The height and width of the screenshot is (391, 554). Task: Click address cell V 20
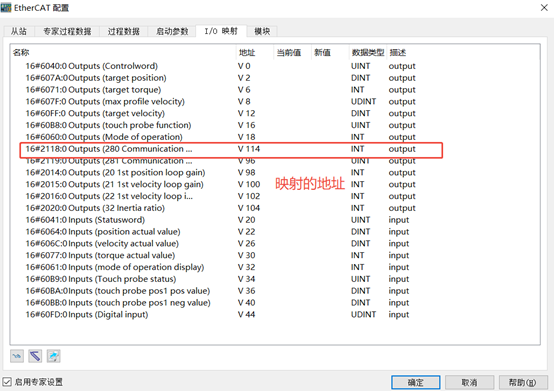pyautogui.click(x=247, y=220)
